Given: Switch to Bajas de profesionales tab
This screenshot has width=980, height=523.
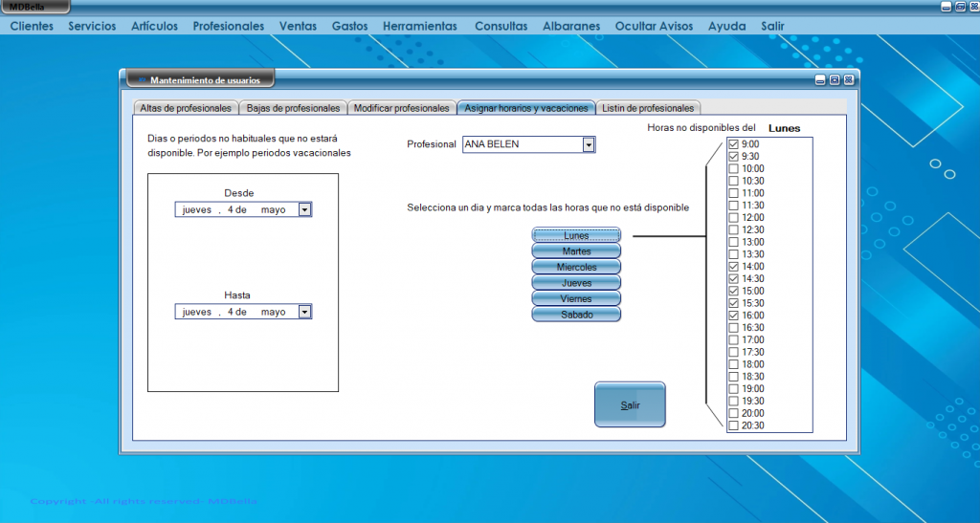Looking at the screenshot, I should (x=293, y=108).
